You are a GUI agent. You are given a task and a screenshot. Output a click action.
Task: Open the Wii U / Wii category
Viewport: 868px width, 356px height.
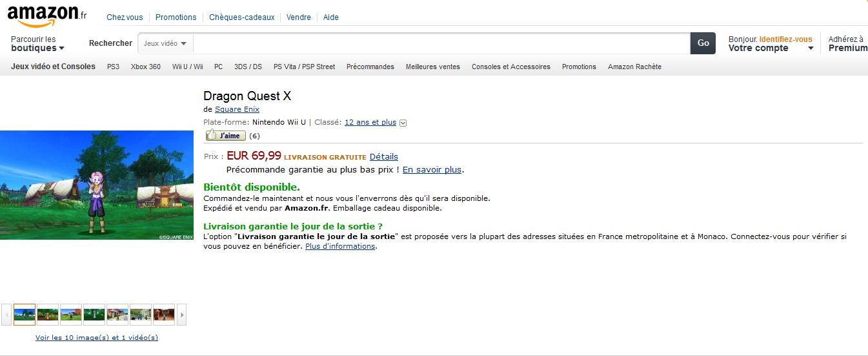188,67
